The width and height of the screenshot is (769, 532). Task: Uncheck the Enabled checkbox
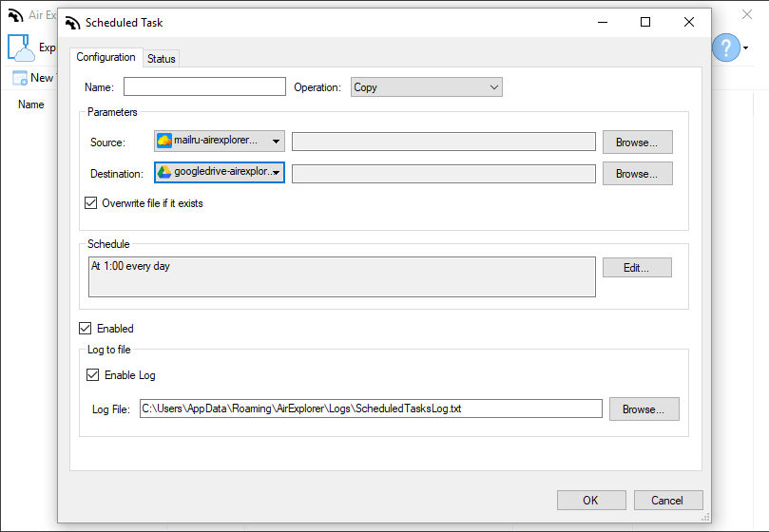coord(86,329)
